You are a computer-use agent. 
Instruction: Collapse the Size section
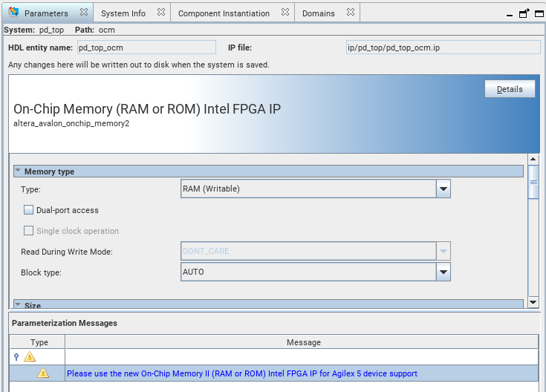click(x=18, y=304)
